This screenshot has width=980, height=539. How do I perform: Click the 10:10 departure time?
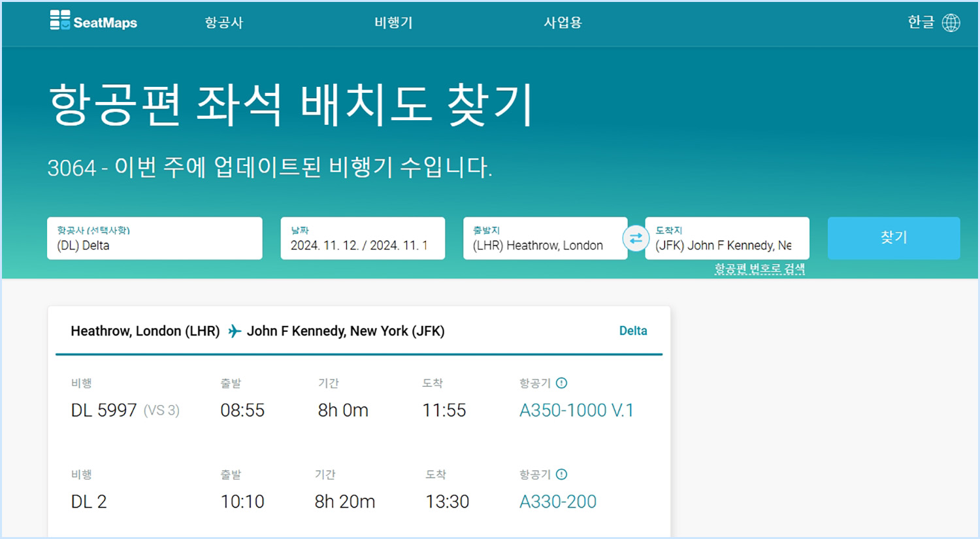[242, 502]
